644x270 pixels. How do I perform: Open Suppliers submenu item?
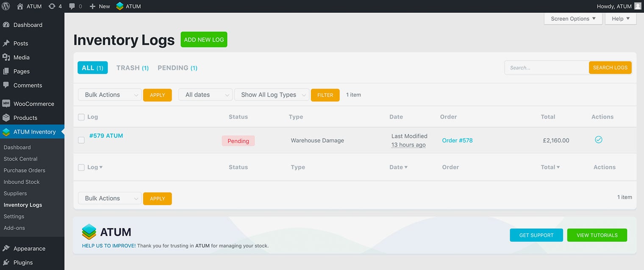(x=15, y=193)
